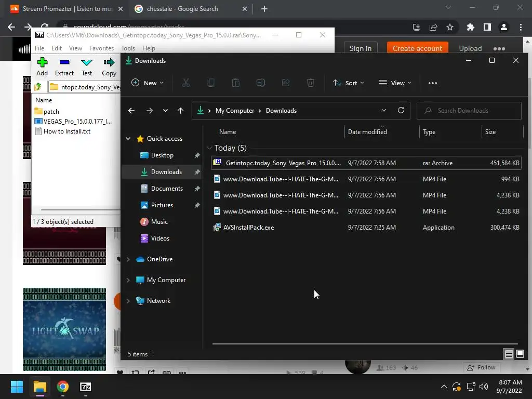Show hidden system tray icons
Viewport: 532px width, 399px height.
tap(444, 387)
